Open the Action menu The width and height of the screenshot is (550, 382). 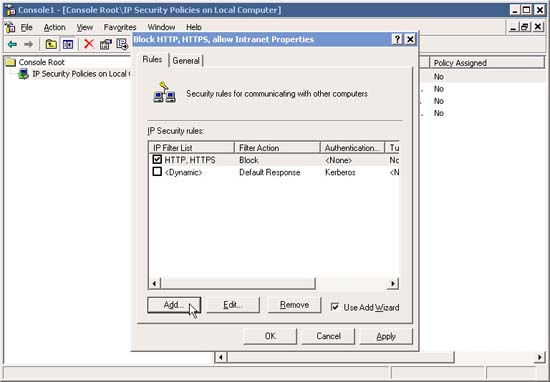coord(54,27)
